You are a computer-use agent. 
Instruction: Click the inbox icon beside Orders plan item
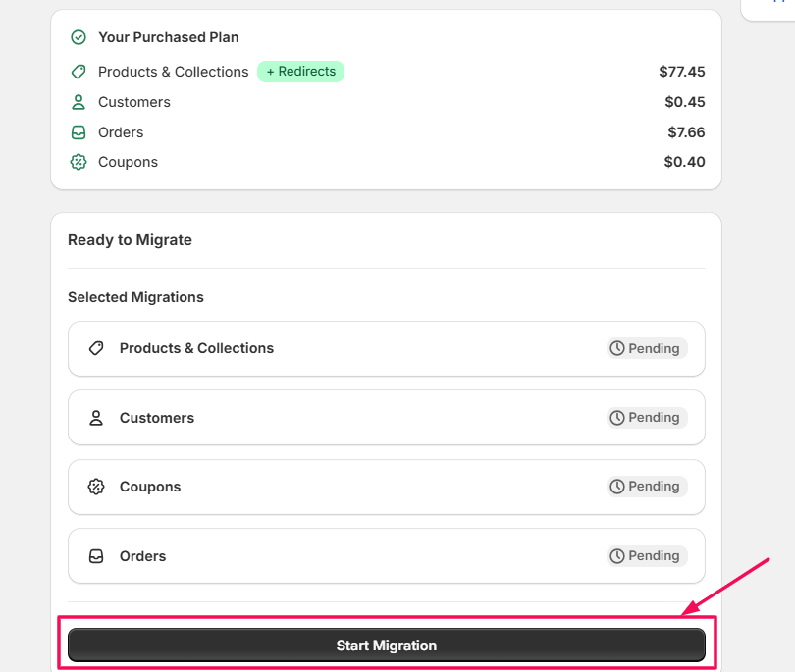[x=79, y=132]
